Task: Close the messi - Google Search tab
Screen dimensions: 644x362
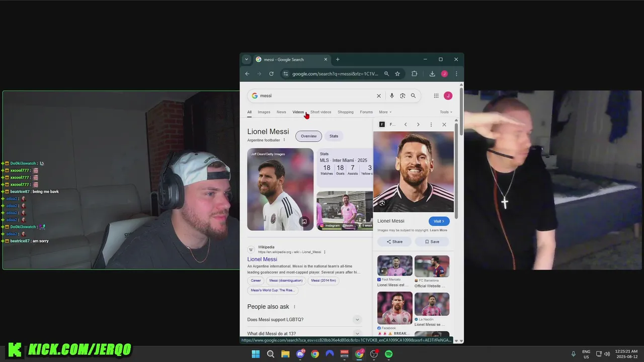Action: pyautogui.click(x=326, y=59)
